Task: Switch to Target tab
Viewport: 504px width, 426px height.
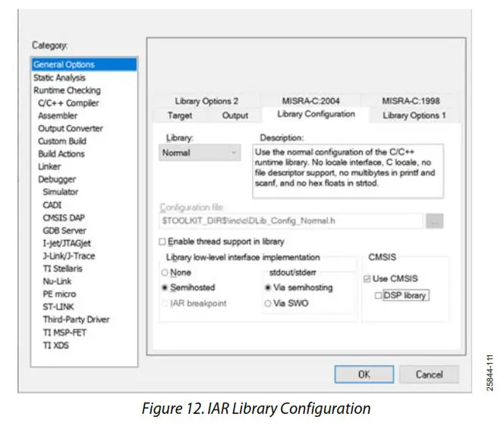Action: (x=180, y=115)
